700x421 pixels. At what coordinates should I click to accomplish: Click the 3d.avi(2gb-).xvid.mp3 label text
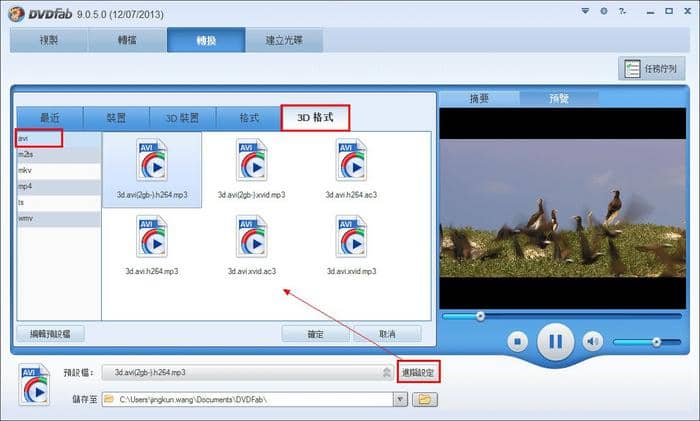coord(252,195)
